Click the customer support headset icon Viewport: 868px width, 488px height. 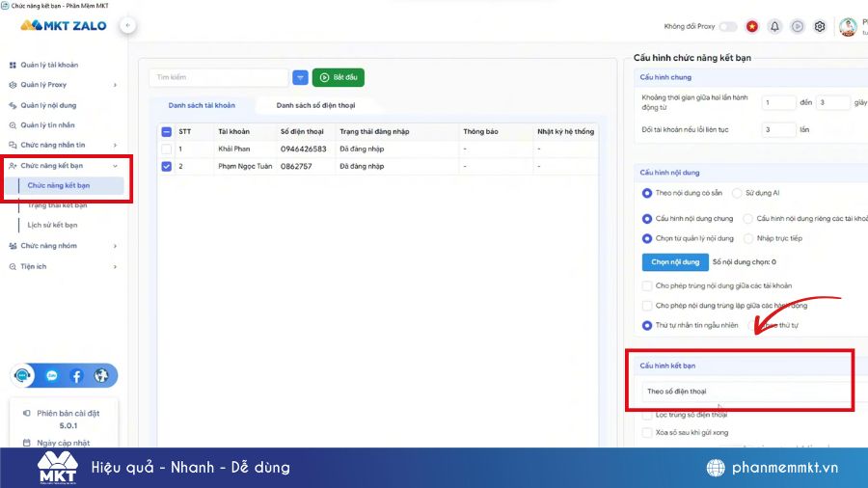pyautogui.click(x=24, y=375)
